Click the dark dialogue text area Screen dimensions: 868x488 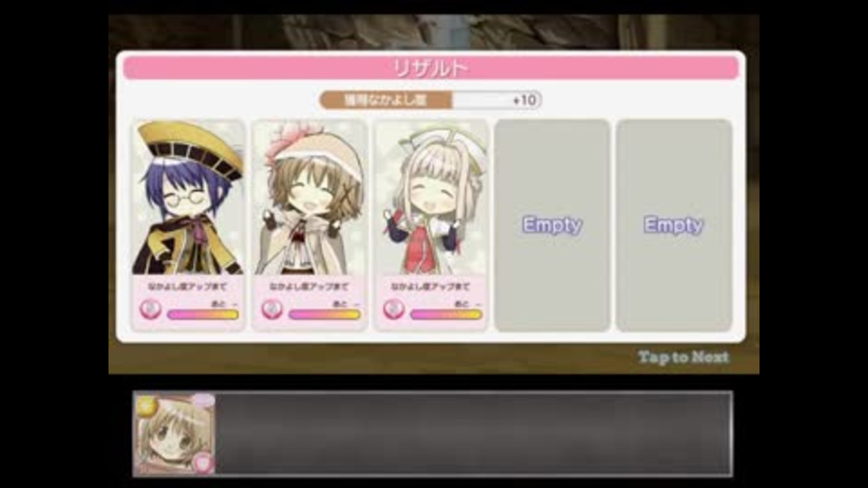(474, 435)
